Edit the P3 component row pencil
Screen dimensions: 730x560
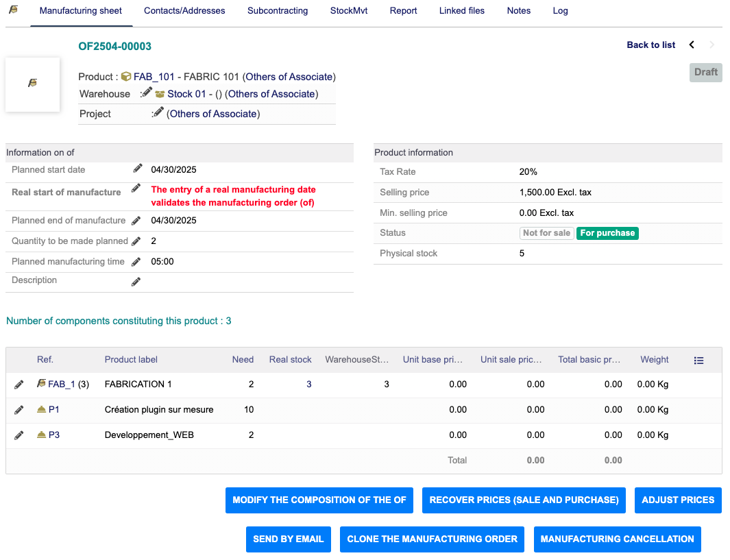19,435
